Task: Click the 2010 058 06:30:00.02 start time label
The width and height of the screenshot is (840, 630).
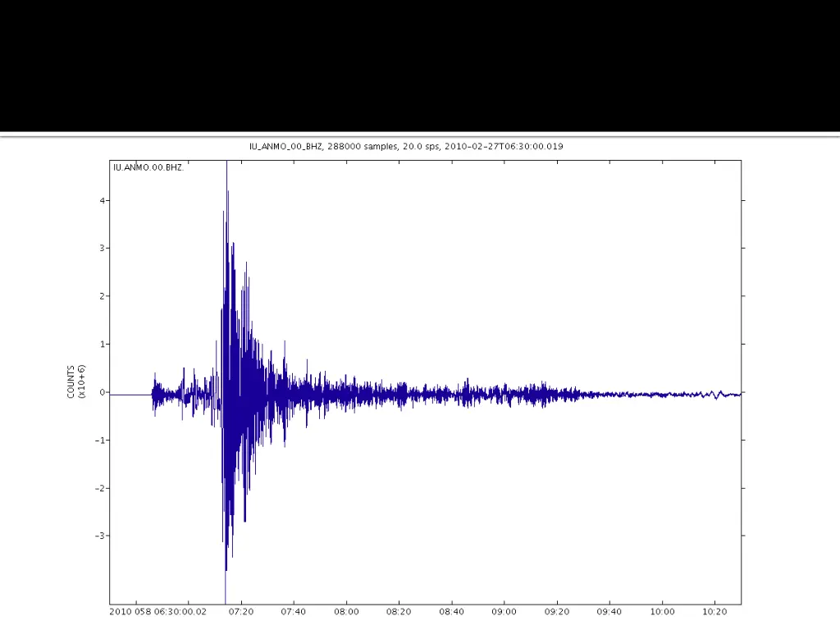Action: 160,612
